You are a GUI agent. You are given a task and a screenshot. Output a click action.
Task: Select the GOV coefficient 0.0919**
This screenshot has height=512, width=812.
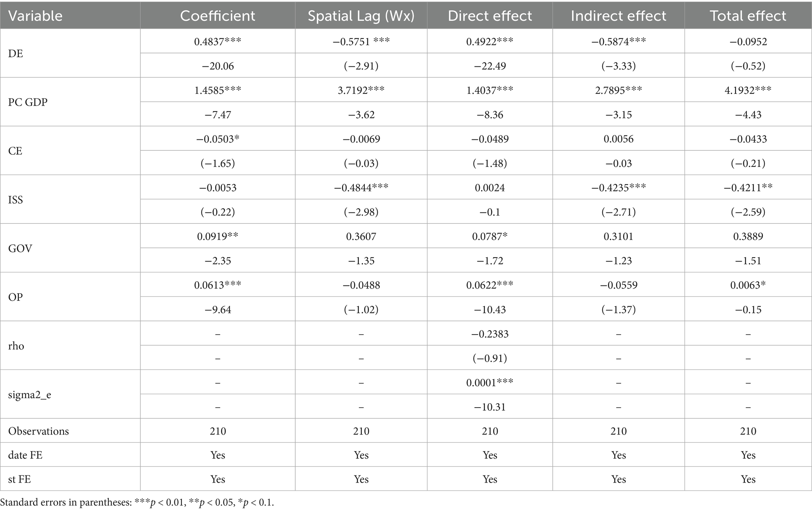point(218,236)
